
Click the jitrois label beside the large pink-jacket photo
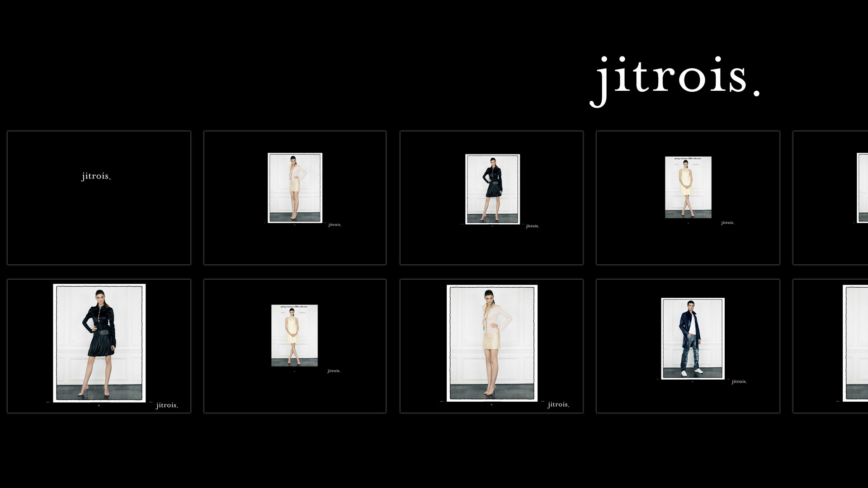tap(558, 404)
